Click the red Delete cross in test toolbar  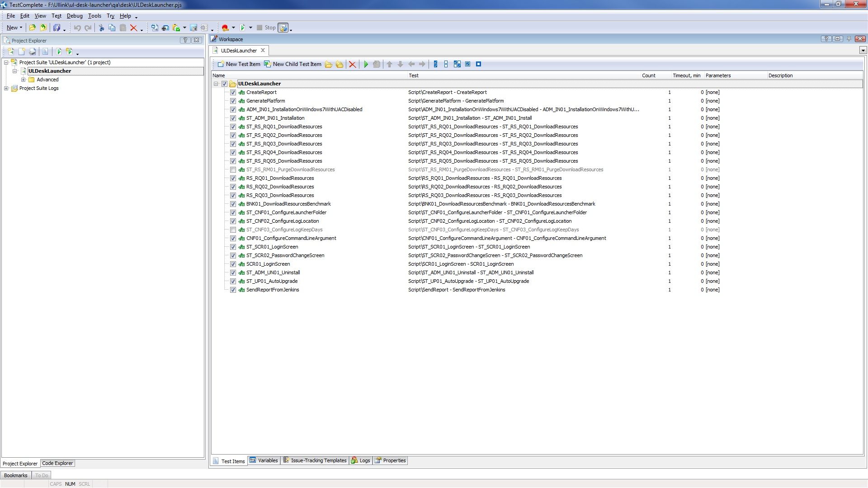coord(353,64)
